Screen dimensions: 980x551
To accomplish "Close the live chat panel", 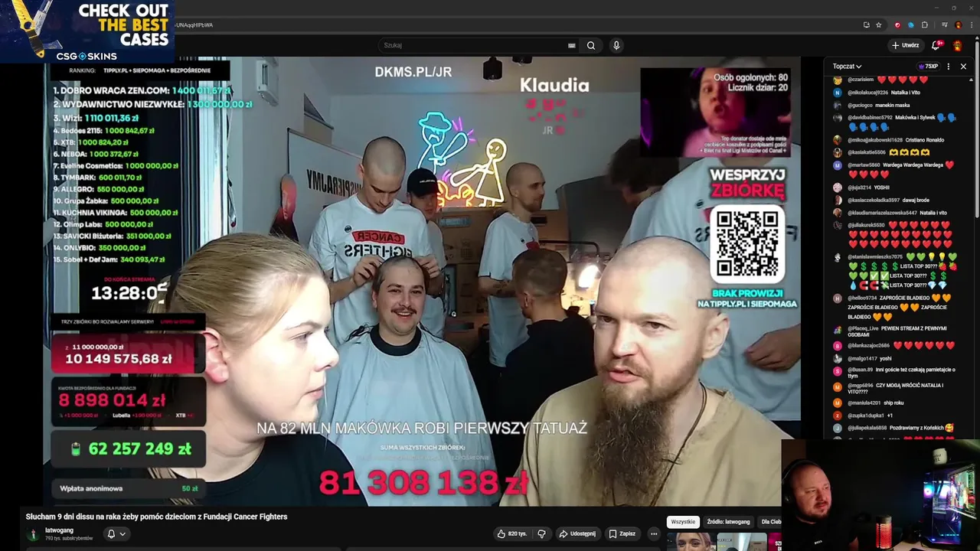I will coord(963,67).
